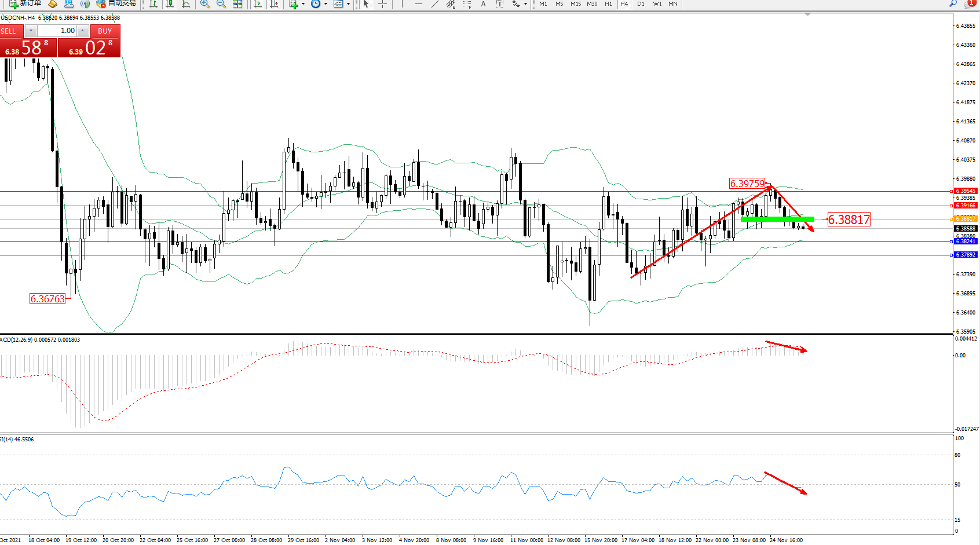The width and height of the screenshot is (980, 545).
Task: Click the zoom in magnifier icon
Action: [x=205, y=4]
